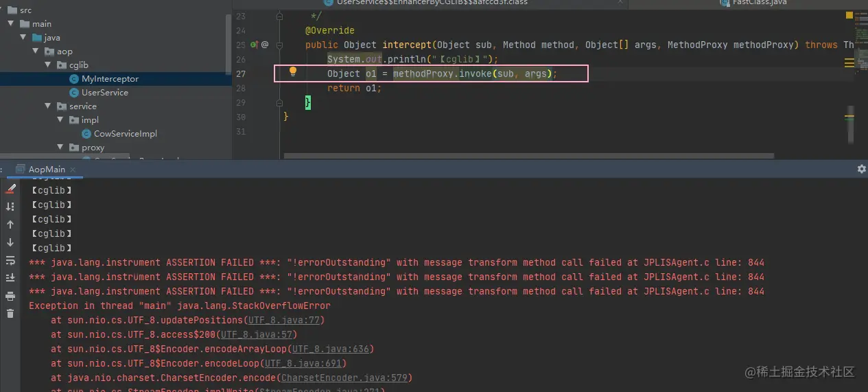Open the UTF_8.java:691 stack trace link
The height and width of the screenshot is (392, 868).
[303, 363]
